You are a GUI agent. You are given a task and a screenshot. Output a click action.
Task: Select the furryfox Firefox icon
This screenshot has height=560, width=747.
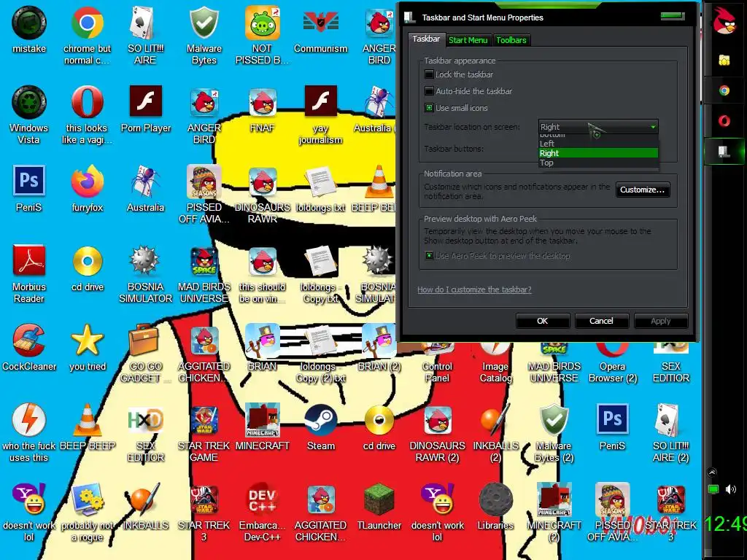point(88,182)
